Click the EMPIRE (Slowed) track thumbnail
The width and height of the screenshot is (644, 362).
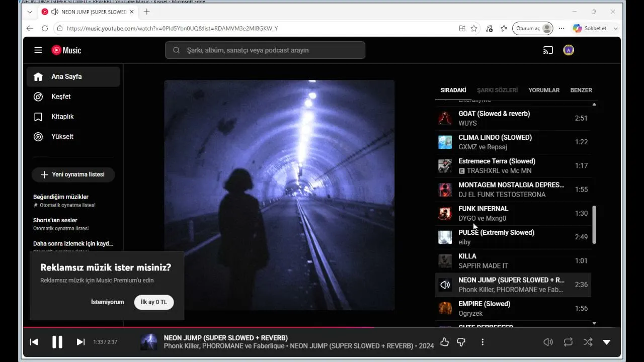click(x=445, y=309)
